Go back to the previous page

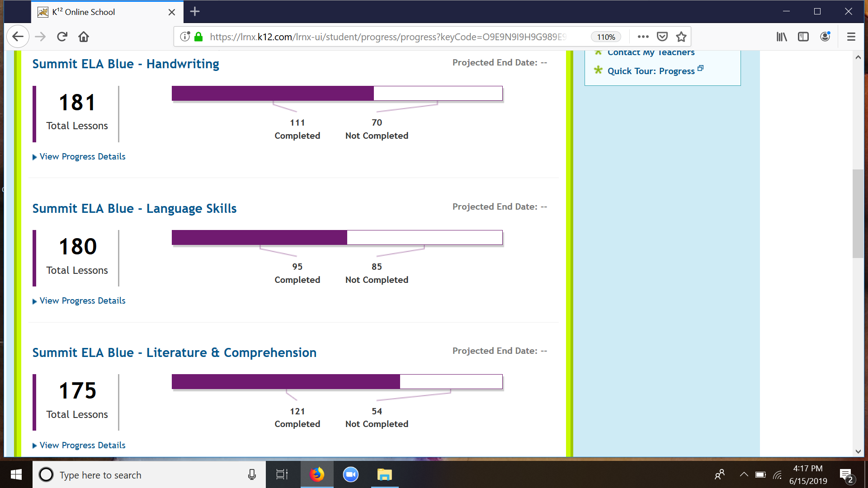click(18, 37)
